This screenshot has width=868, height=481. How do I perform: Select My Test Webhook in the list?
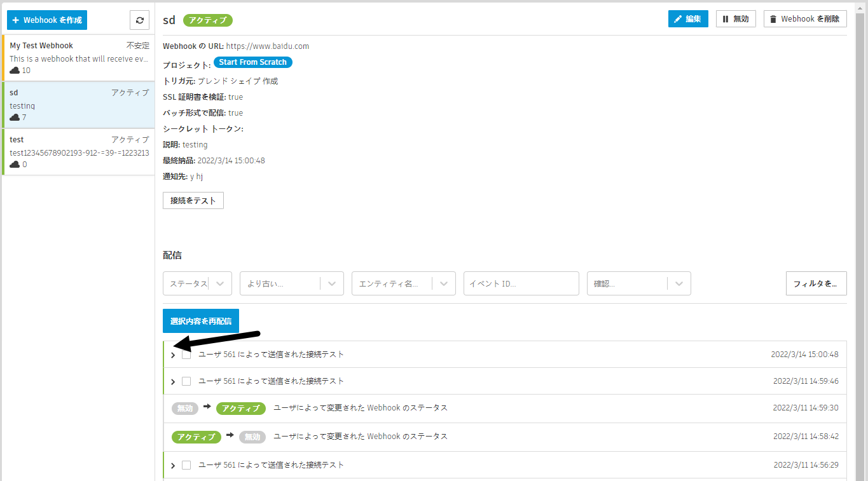tap(78, 58)
